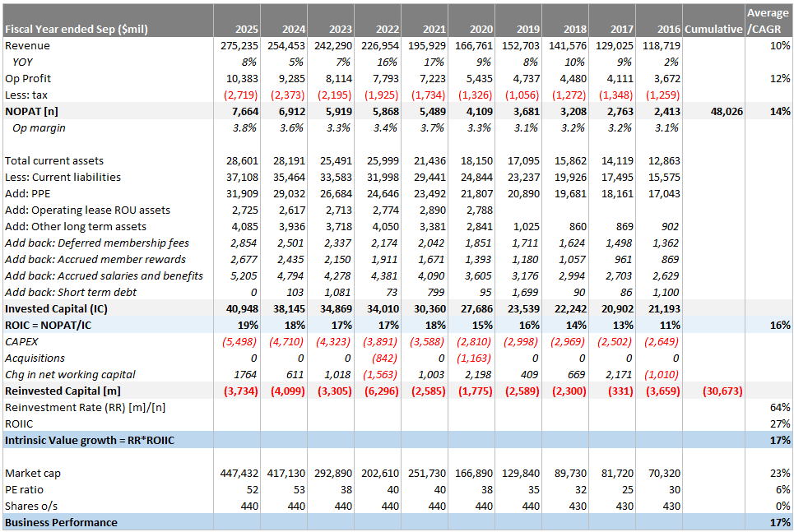Select the NOPAT [n] row label
Image resolution: width=794 pixels, height=532 pixels.
coord(31,111)
